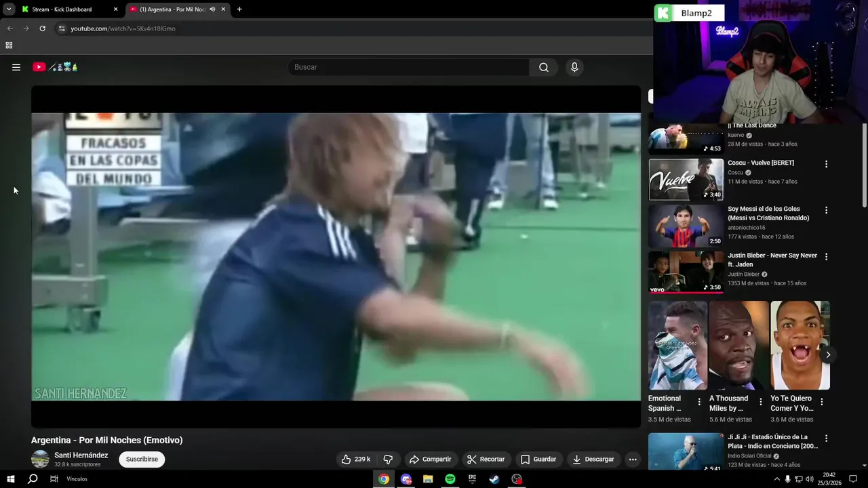Close the Argentina YouTube tab
The image size is (868, 488).
[223, 9]
